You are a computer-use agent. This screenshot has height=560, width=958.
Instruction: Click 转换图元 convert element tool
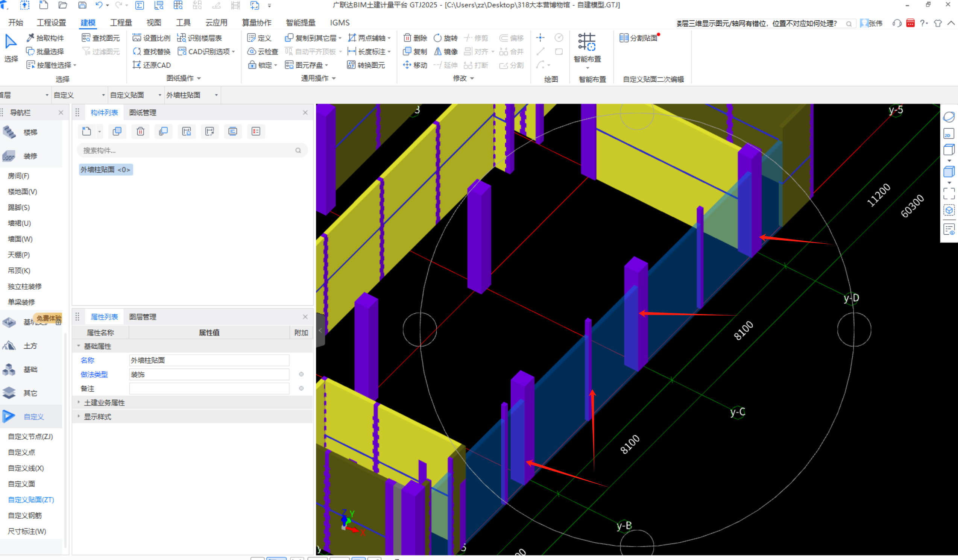[366, 65]
